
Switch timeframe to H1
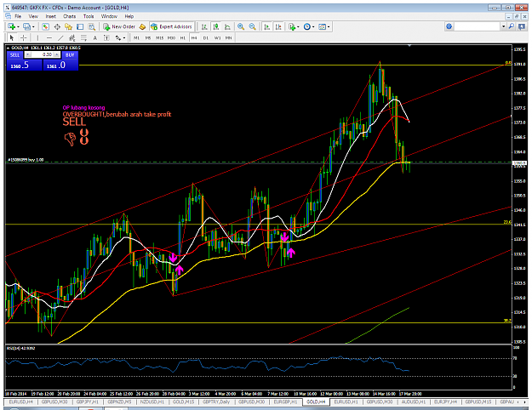click(x=183, y=38)
